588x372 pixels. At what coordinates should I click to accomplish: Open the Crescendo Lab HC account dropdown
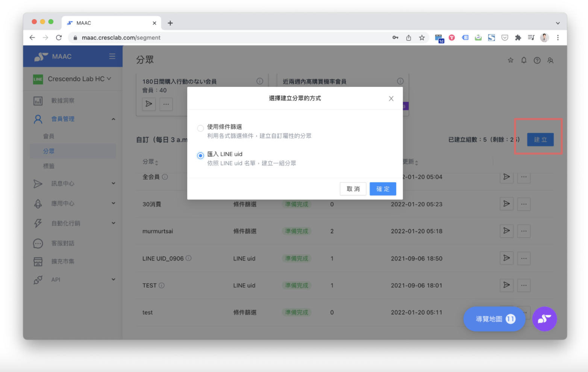tap(79, 79)
